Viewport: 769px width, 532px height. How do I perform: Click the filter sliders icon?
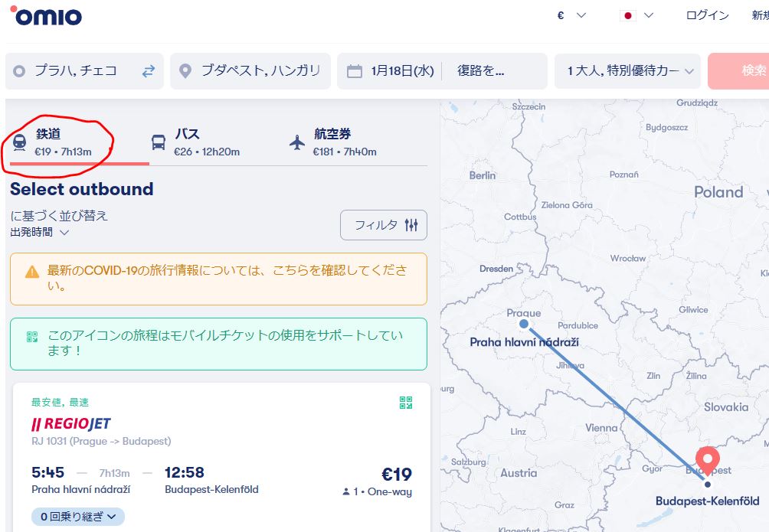[x=411, y=225]
